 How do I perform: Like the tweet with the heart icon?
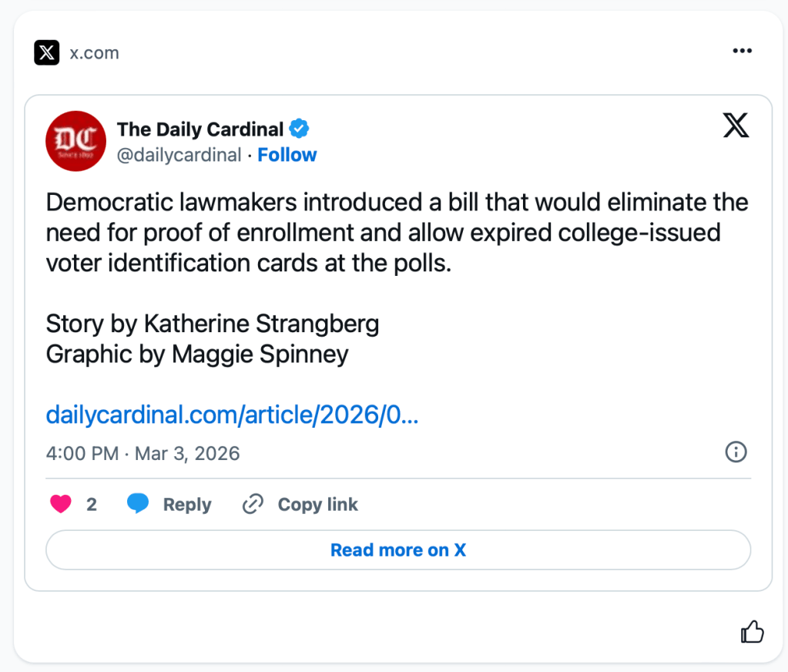61,504
